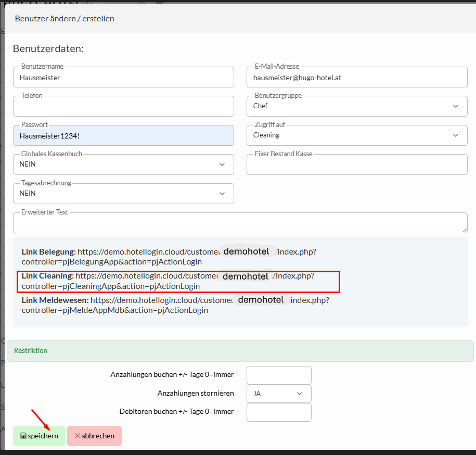
Task: Click the Anzahlungen buchen days field
Action: (278, 375)
